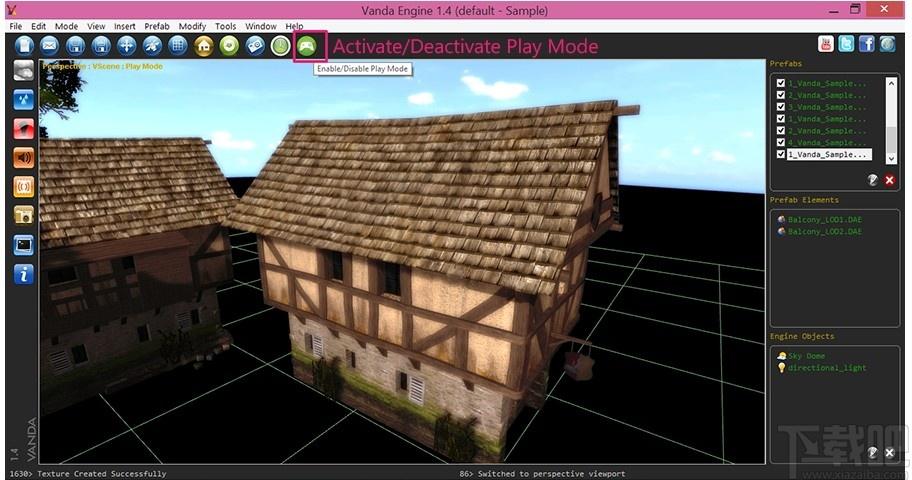Click the Prefabs list scroll-up arrow
This screenshot has width=912, height=480.
pos(891,83)
